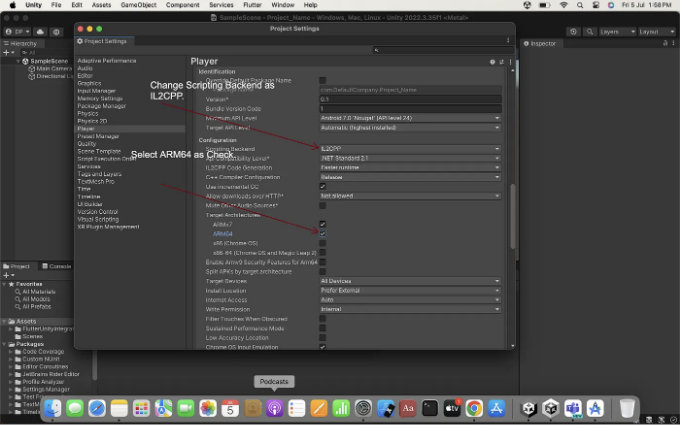Viewport: 680px width, 425px height.
Task: Collapse the SampleScene in Hierarchy
Action: 18,61
